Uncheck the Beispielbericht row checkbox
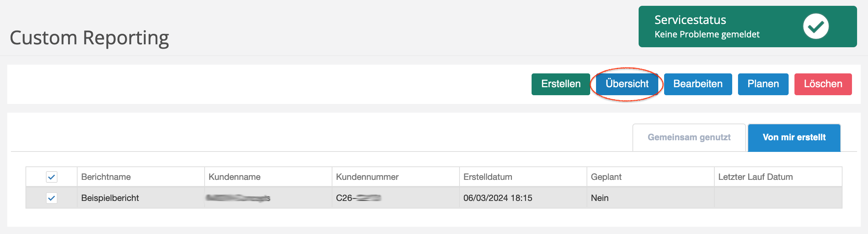Viewport: 868px width, 234px height. 52,198
